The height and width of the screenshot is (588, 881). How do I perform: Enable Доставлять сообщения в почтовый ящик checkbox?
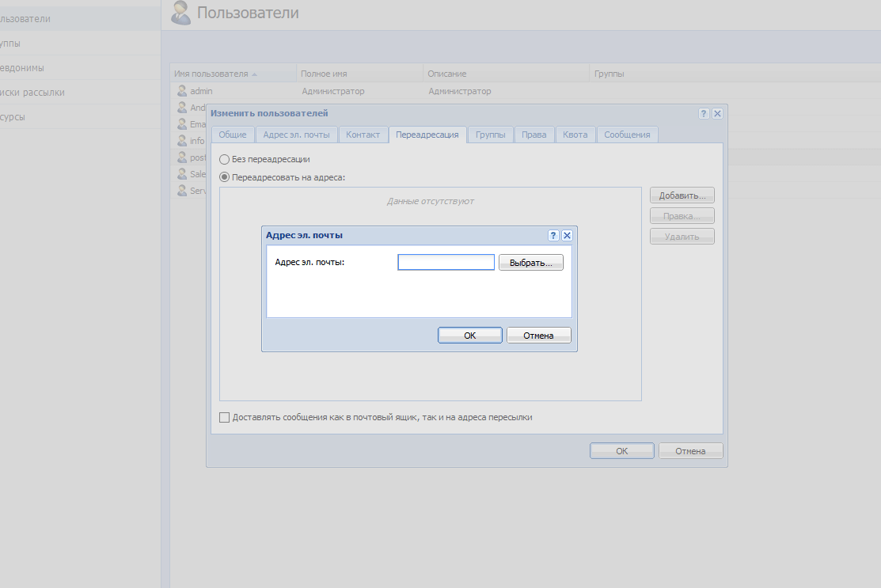[x=224, y=417]
